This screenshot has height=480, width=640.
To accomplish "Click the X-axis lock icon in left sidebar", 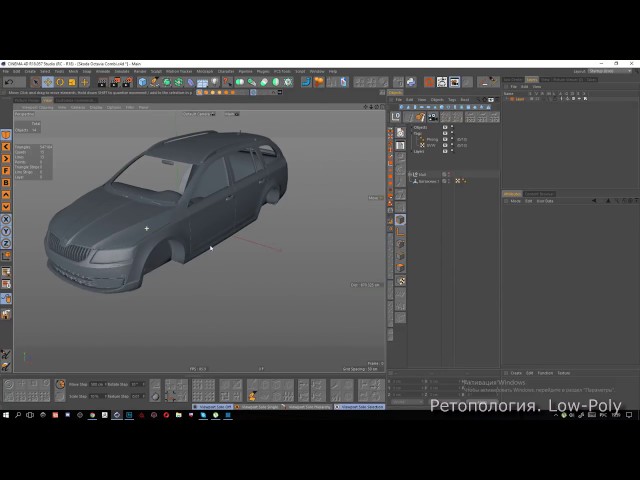I will (x=6, y=219).
